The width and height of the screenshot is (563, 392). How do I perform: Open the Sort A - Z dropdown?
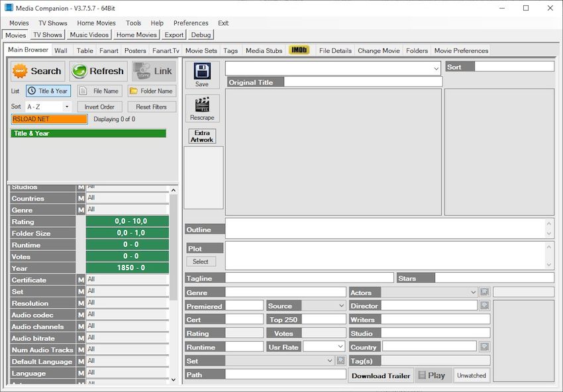tap(48, 107)
